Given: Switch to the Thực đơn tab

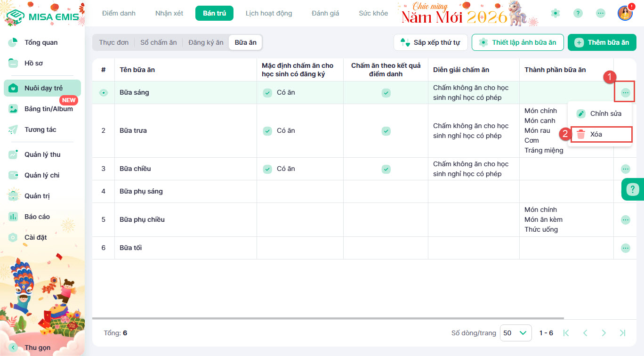Looking at the screenshot, I should coord(113,42).
